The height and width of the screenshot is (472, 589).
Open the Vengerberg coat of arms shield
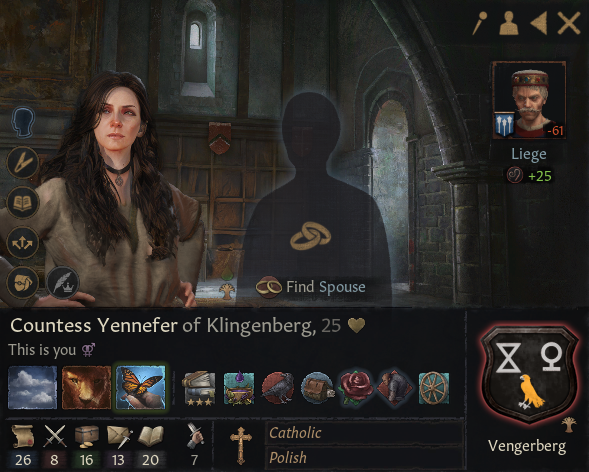click(x=529, y=374)
